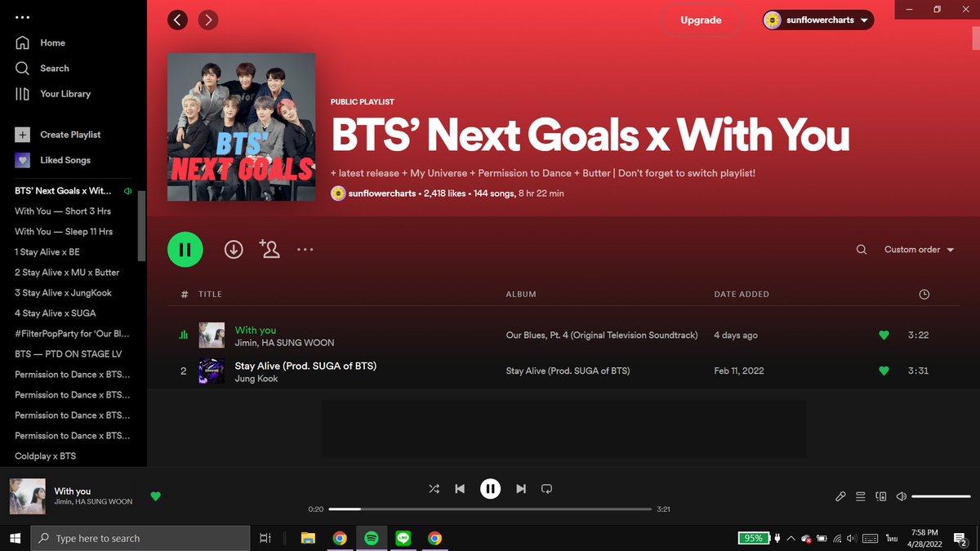Open the #FilterPopParty playlist in sidebar
This screenshot has height=551, width=980.
click(x=72, y=333)
